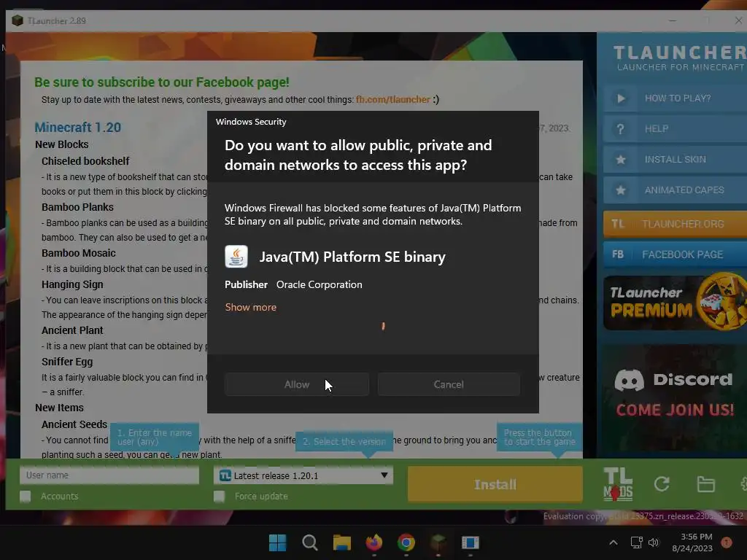Open the fb.com/tlauncher link
This screenshot has height=560, width=747.
(x=393, y=99)
